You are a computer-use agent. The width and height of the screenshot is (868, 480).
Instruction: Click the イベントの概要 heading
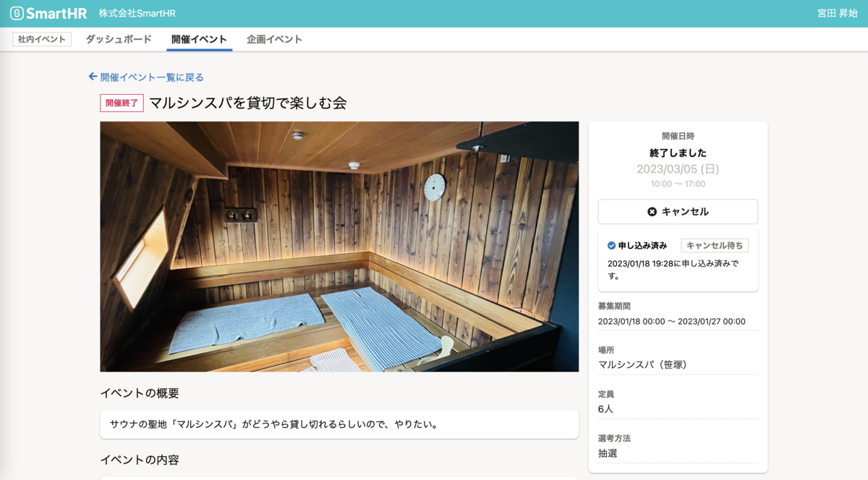coord(140,393)
